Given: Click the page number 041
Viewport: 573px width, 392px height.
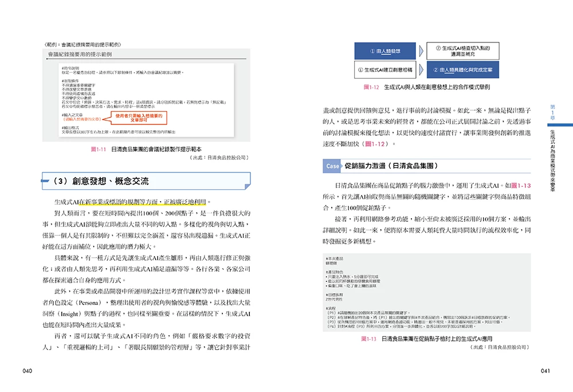Looking at the screenshot, I should coord(545,371).
